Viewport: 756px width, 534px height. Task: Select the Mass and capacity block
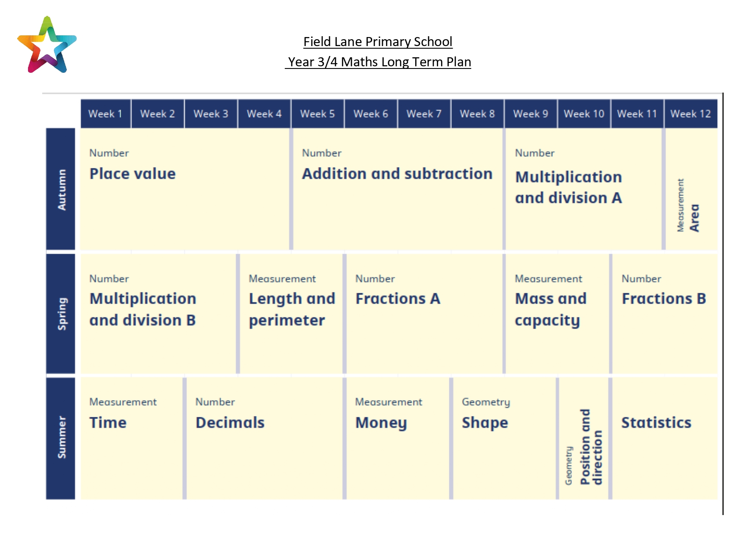(557, 314)
